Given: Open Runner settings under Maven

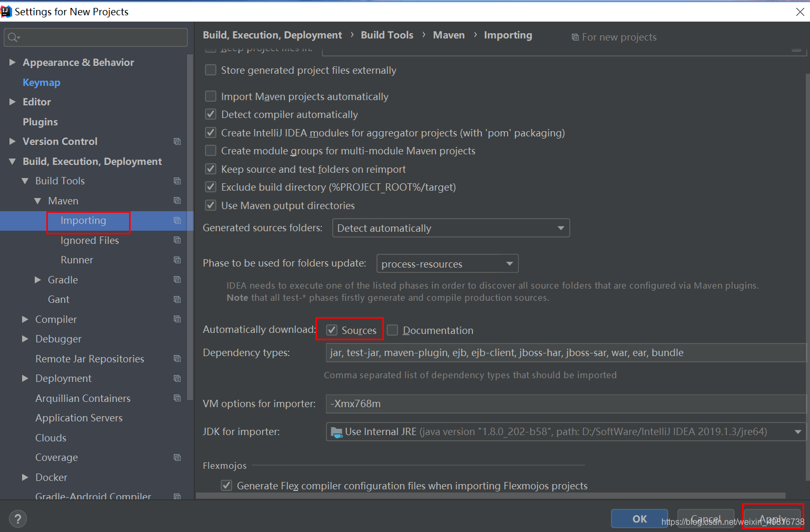Looking at the screenshot, I should click(x=77, y=260).
